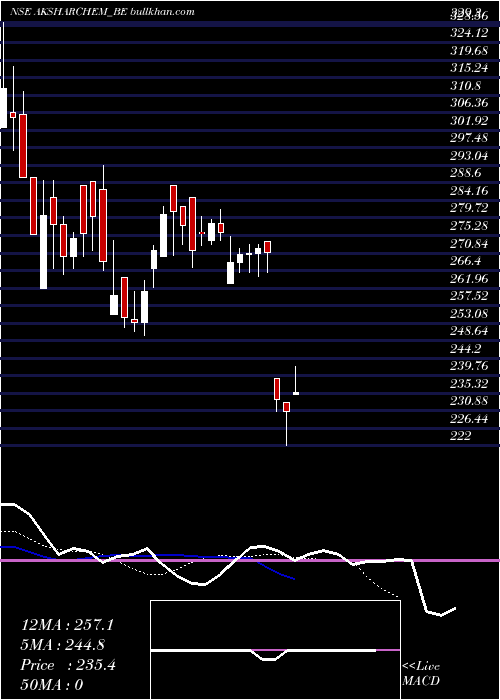Select the 306.36 price axis label
This screenshot has height=700, width=500.
(x=470, y=103)
